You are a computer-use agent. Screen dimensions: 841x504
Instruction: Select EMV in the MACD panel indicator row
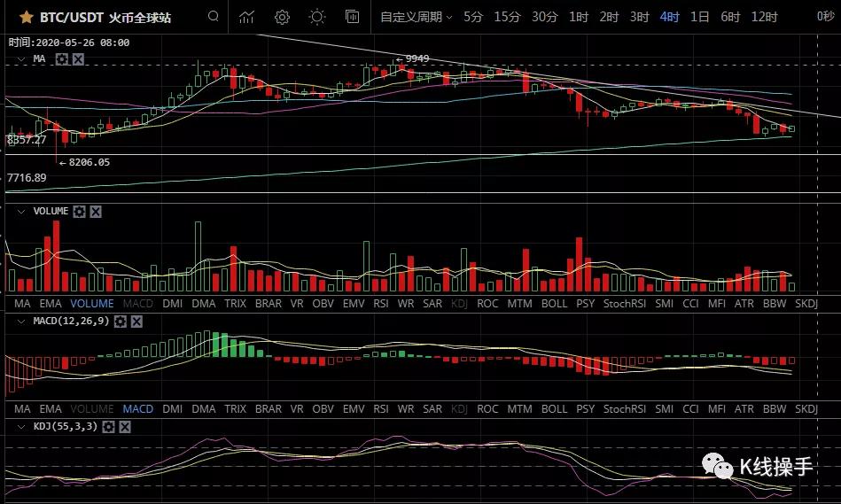pyautogui.click(x=354, y=409)
